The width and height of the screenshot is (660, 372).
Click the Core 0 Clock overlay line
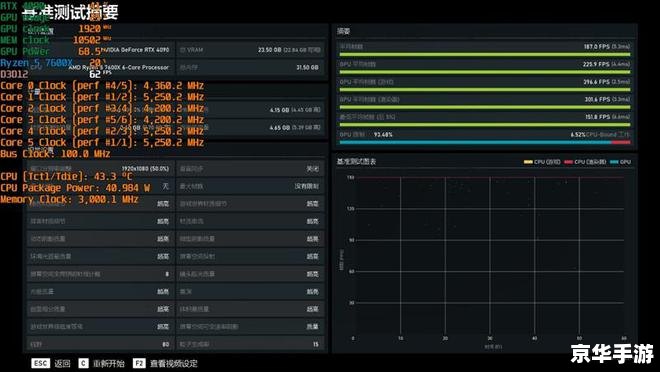pos(102,86)
